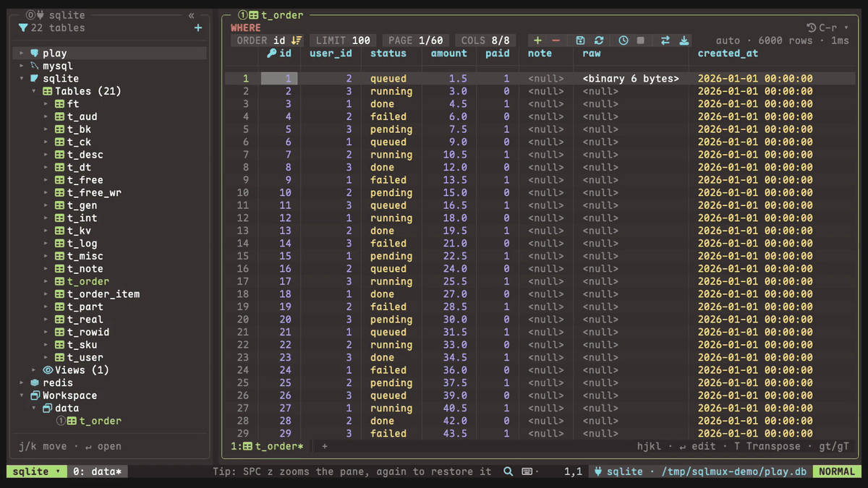
Task: Click the plug icon before sqlite path
Action: click(x=598, y=471)
